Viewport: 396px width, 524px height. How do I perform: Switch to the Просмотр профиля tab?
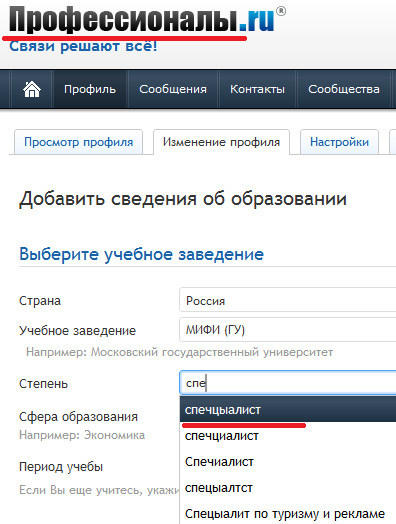click(x=79, y=142)
